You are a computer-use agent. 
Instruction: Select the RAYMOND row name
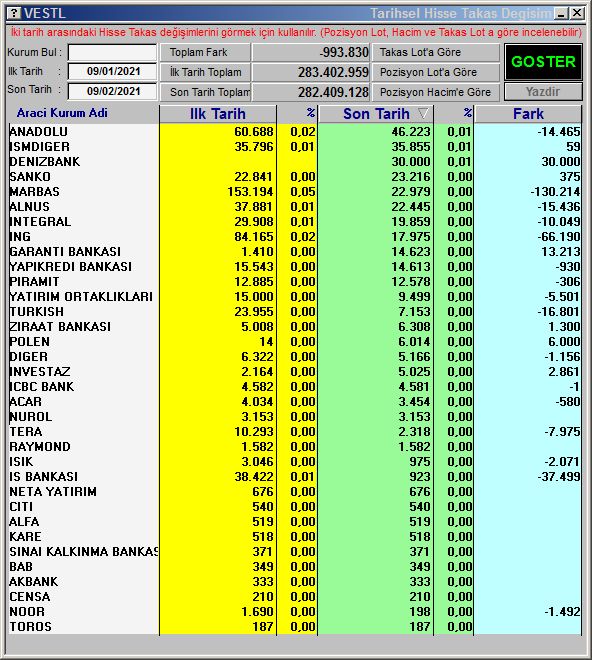point(40,447)
